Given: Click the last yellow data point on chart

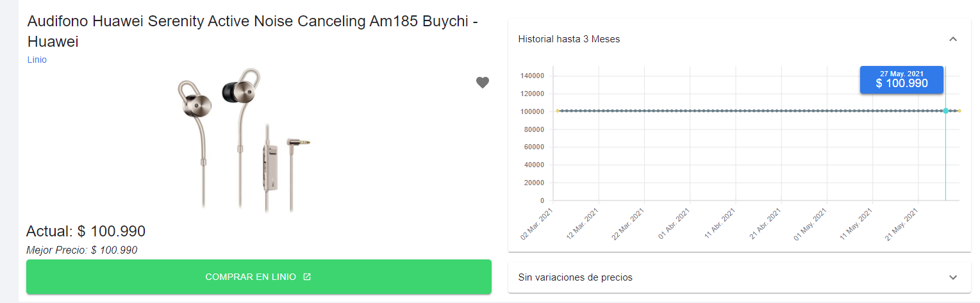Looking at the screenshot, I should click(959, 111).
